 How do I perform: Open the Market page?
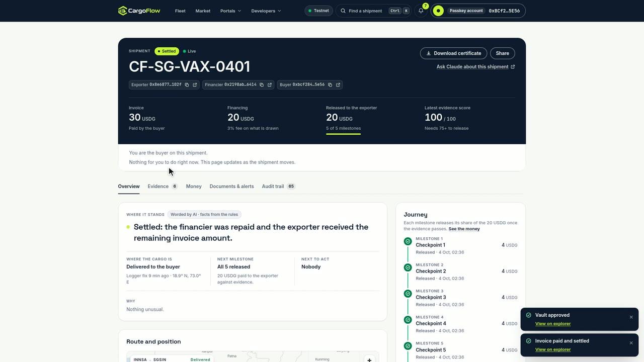203,11
